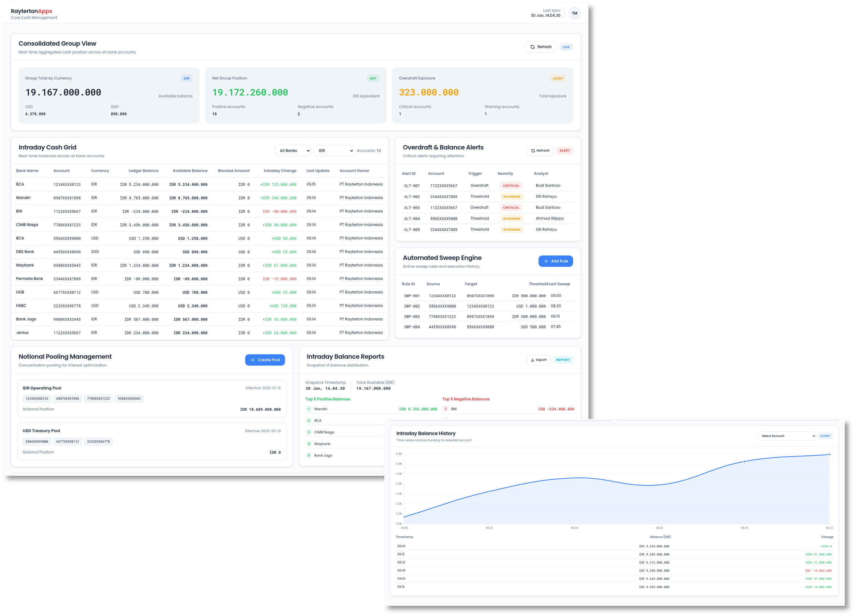Viewport: 855px width, 616px height.
Task: Click the Refresh icon on Overdraft & Balance Alerts
Action: 533,150
